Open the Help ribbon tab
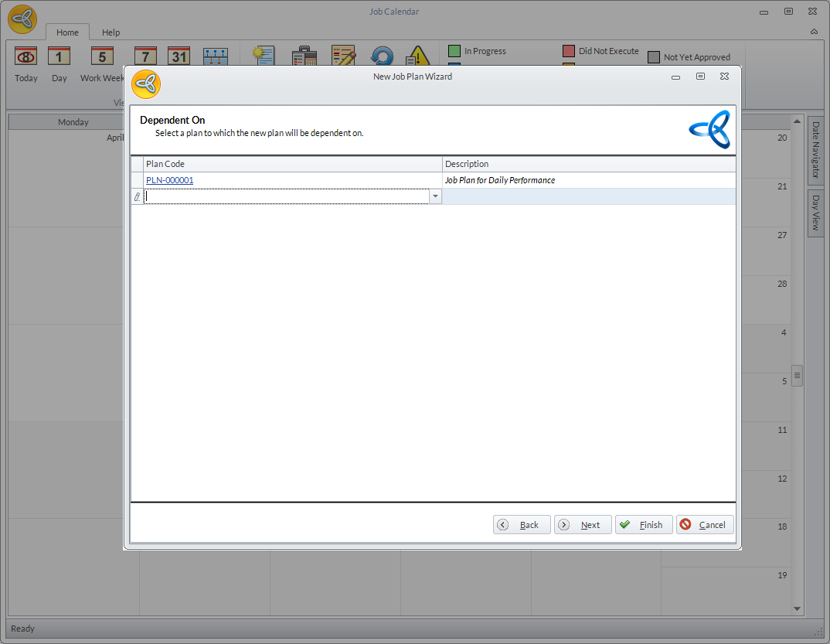The image size is (830, 644). 111,32
